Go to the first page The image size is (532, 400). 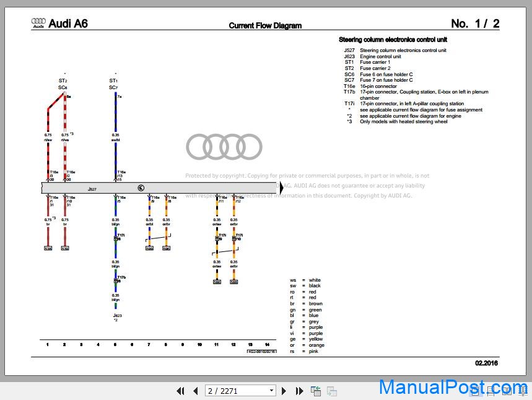(x=180, y=391)
